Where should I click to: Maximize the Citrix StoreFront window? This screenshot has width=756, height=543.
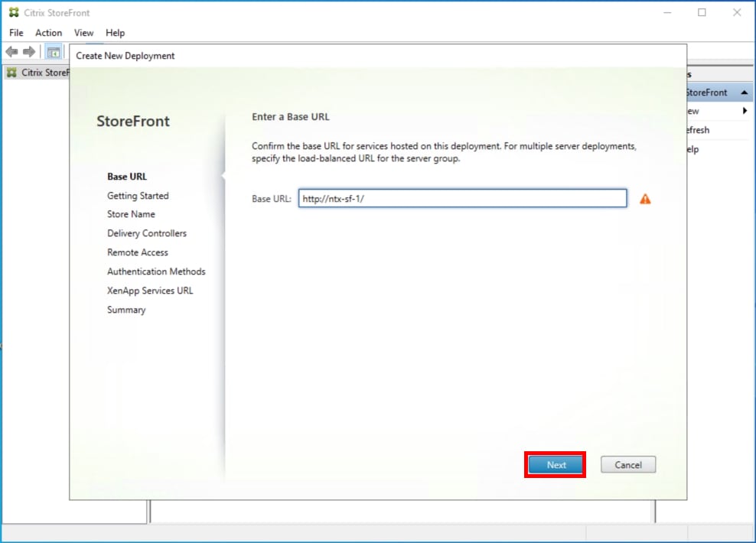[702, 12]
